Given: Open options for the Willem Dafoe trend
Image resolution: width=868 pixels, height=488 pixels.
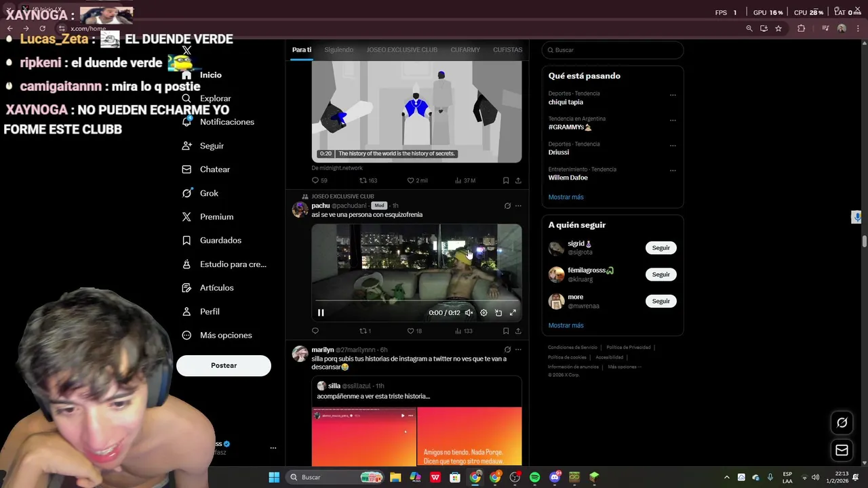Looking at the screenshot, I should (673, 170).
